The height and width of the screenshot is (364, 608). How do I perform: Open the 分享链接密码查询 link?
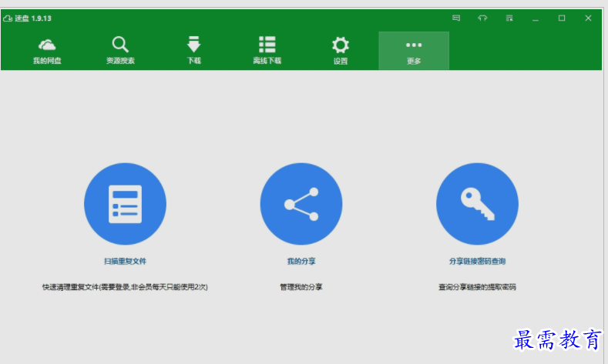tap(477, 261)
